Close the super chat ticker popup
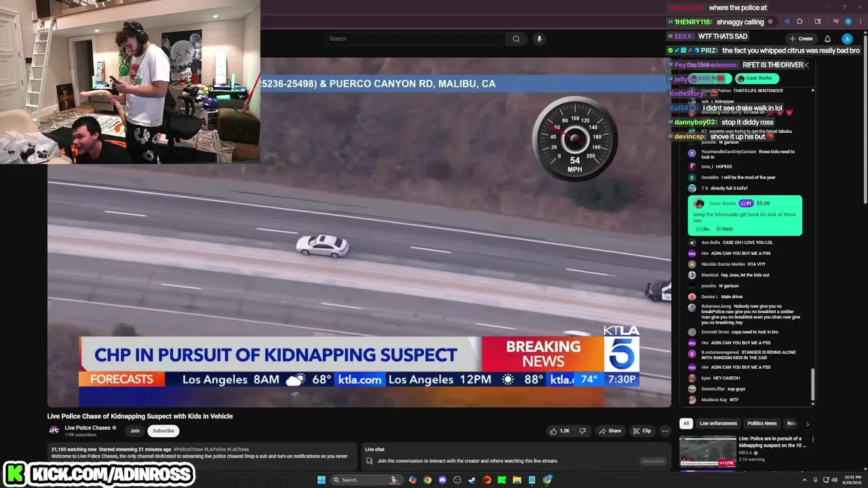 tap(806, 65)
